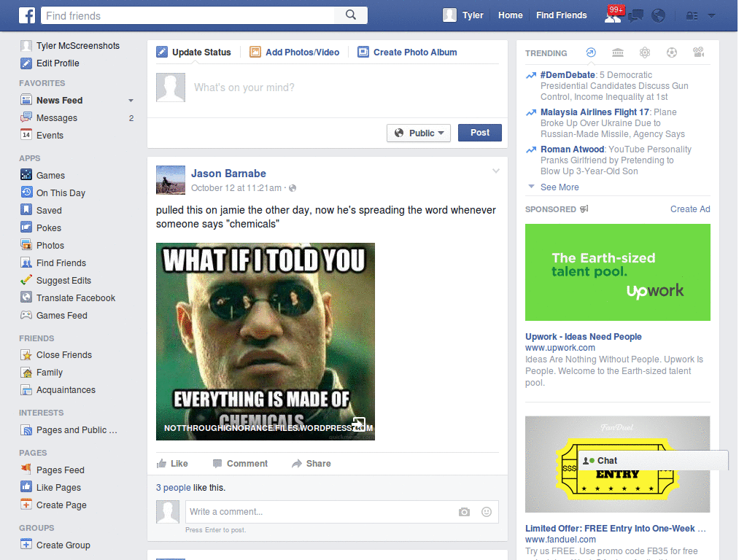This screenshot has height=560, width=747.
Task: Click the On This Day clock icon
Action: click(26, 192)
